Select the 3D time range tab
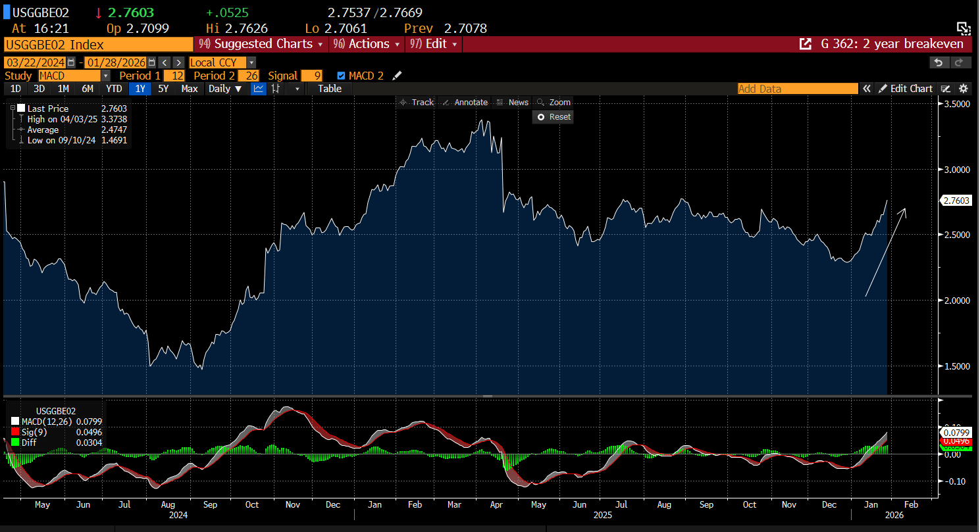The height and width of the screenshot is (532, 980). (x=39, y=89)
